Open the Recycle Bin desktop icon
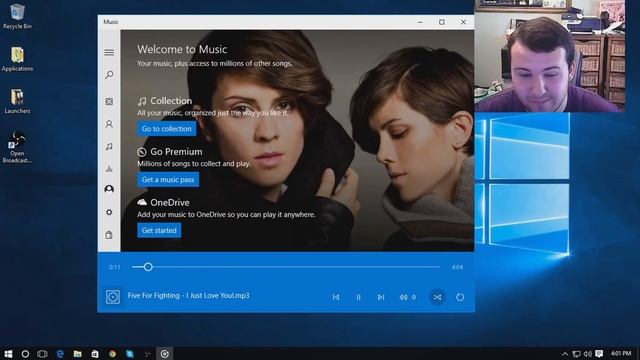The height and width of the screenshot is (360, 640). [x=17, y=16]
